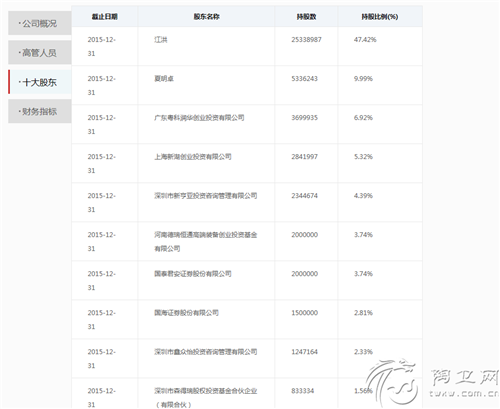Click the 2.81% ratio cell

[363, 313]
